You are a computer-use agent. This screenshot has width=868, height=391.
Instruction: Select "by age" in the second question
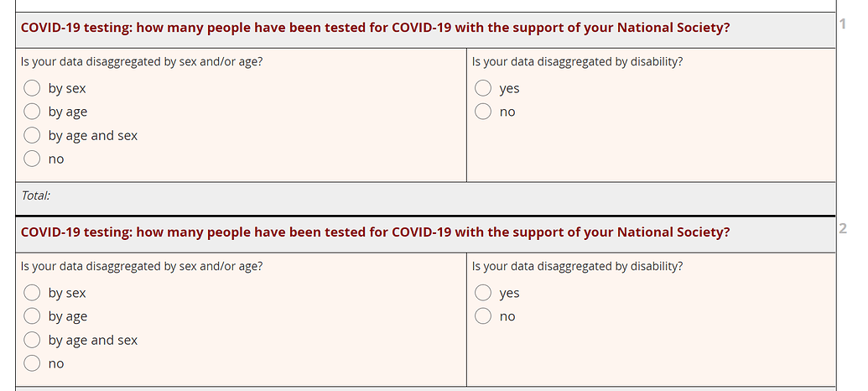coord(32,316)
